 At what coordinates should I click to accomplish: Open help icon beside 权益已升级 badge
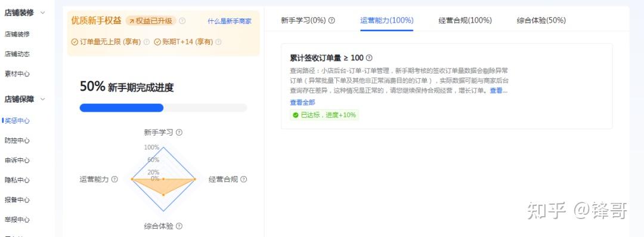182,21
